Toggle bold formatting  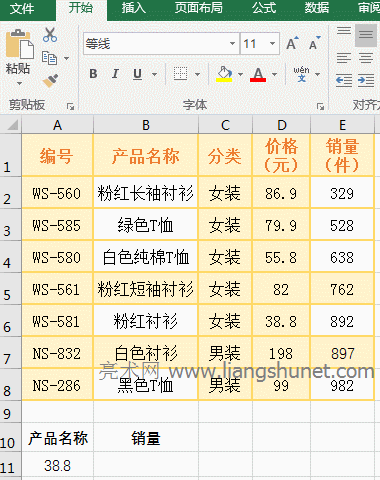[93, 74]
